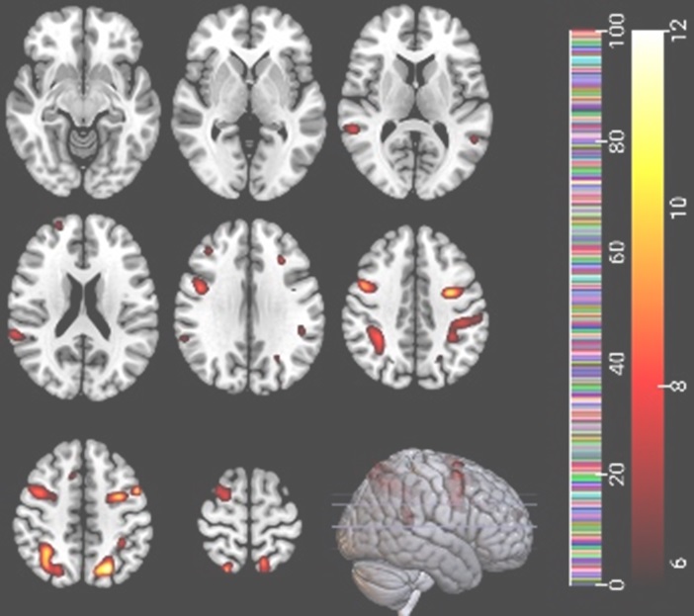This screenshot has height=616, width=694.
Task: Select the axial slice showing brainstem and cerebellum
Action: pos(83,103)
